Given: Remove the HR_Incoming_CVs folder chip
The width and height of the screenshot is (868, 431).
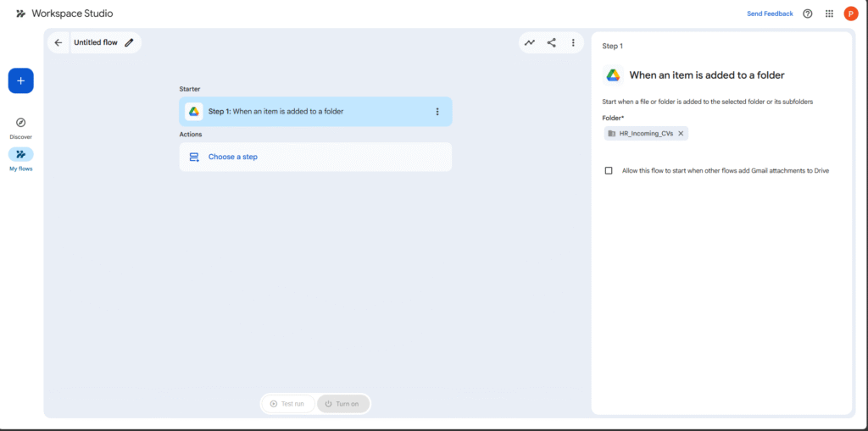Looking at the screenshot, I should click(x=681, y=133).
